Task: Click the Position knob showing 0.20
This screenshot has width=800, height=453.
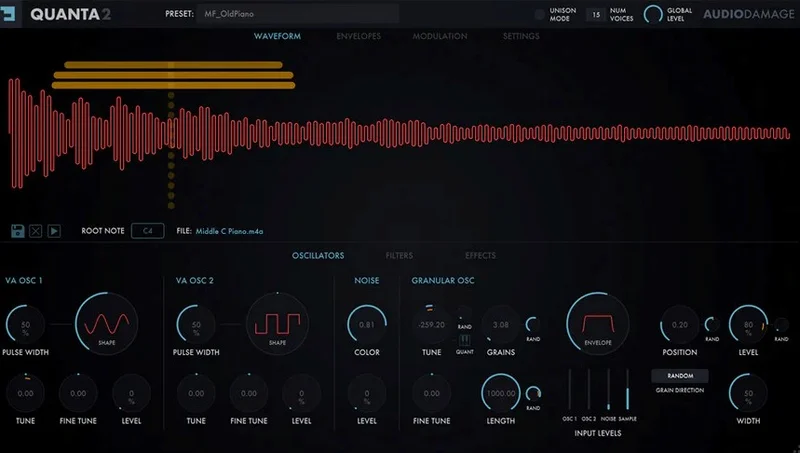Action: click(680, 324)
